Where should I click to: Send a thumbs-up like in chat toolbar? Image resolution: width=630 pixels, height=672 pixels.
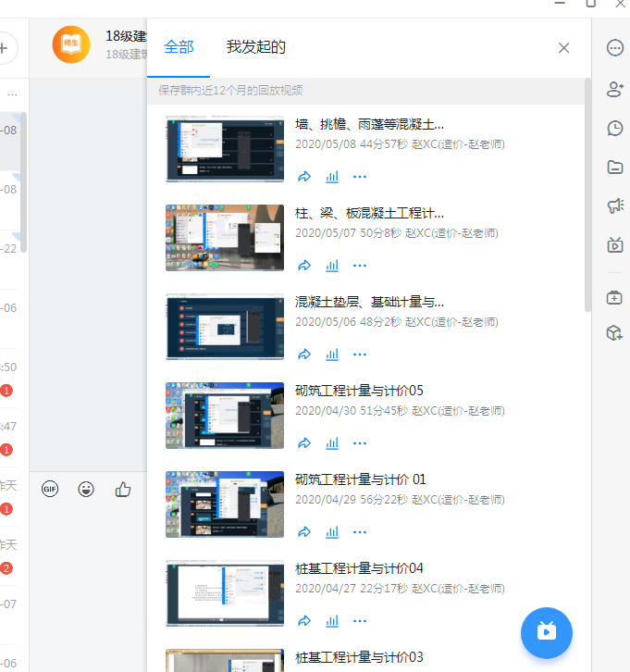(x=123, y=489)
